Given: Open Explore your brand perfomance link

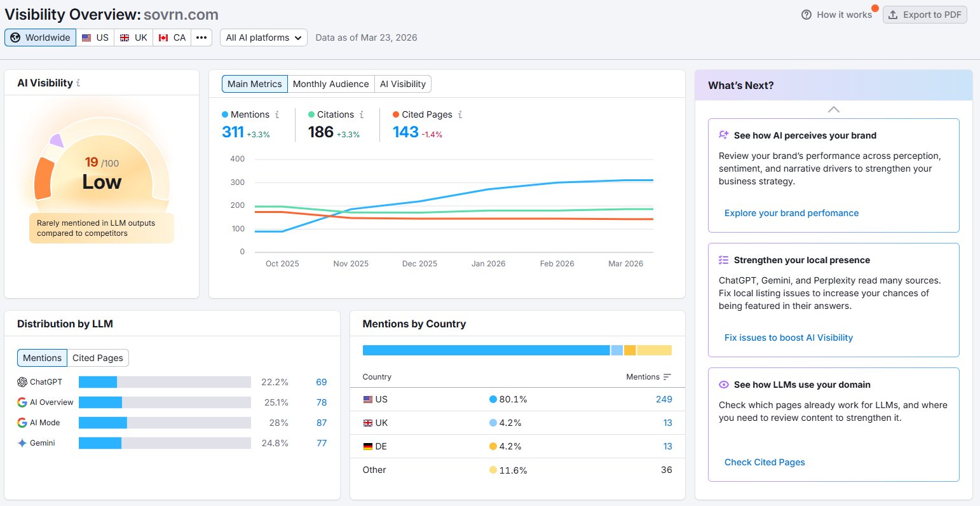Looking at the screenshot, I should click(x=791, y=213).
